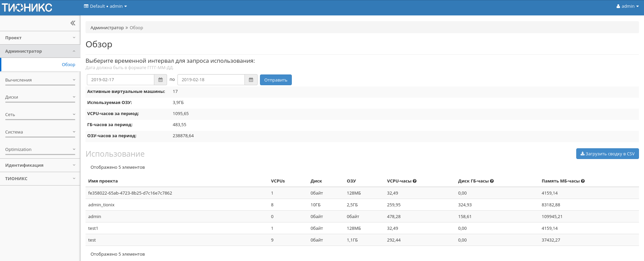Open the end date calendar picker
This screenshot has width=644, height=261.
(251, 80)
